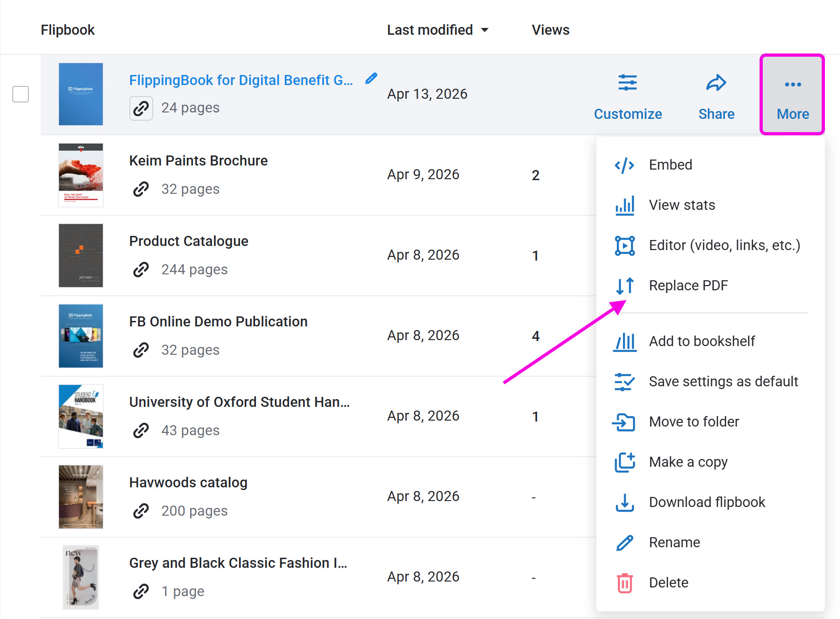Tick the checkbox for the first flipbook
The height and width of the screenshot is (619, 840).
pyautogui.click(x=21, y=94)
